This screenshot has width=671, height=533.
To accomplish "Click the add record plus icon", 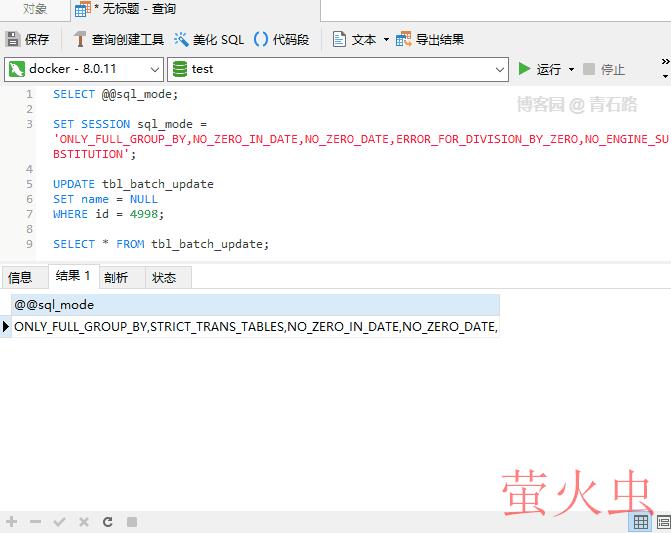I will [12, 522].
